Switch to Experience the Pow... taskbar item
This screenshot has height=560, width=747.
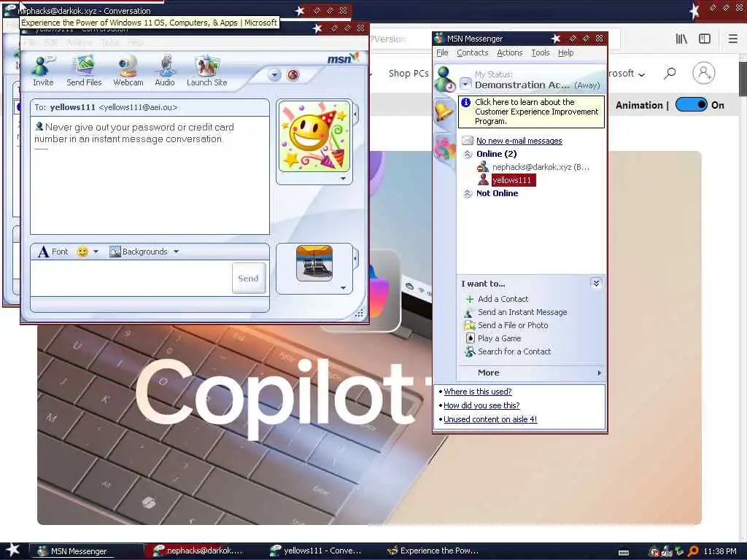pyautogui.click(x=435, y=551)
